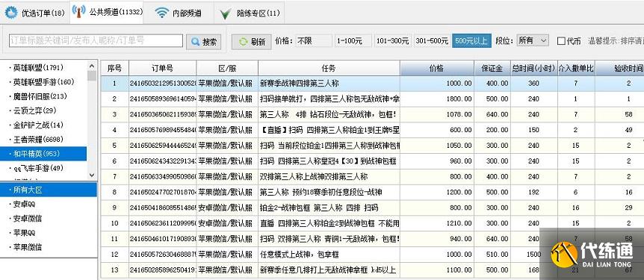Select the 500元以上 price filter
This screenshot has width=644, height=280.
(x=471, y=40)
